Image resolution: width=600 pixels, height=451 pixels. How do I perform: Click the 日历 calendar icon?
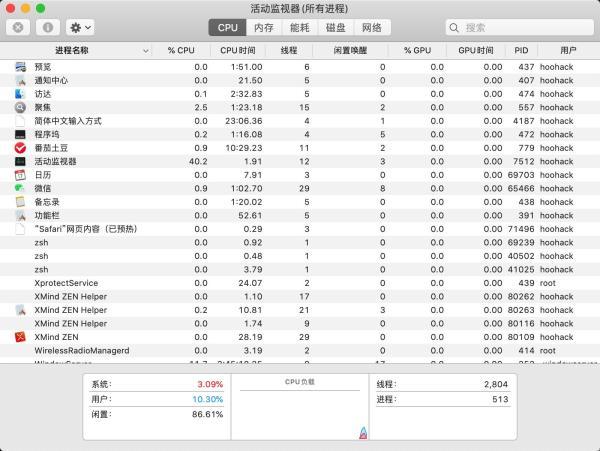(20, 175)
